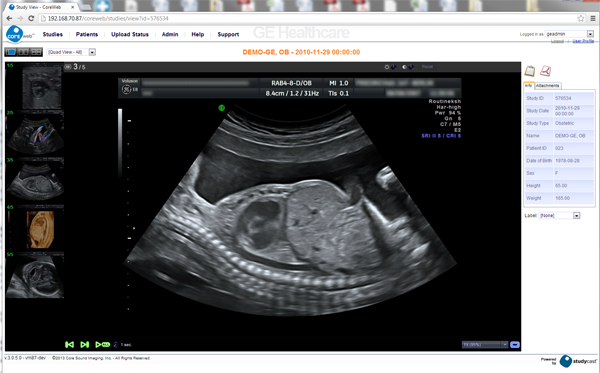Go to the next image
This screenshot has height=373, width=600.
pos(85,345)
